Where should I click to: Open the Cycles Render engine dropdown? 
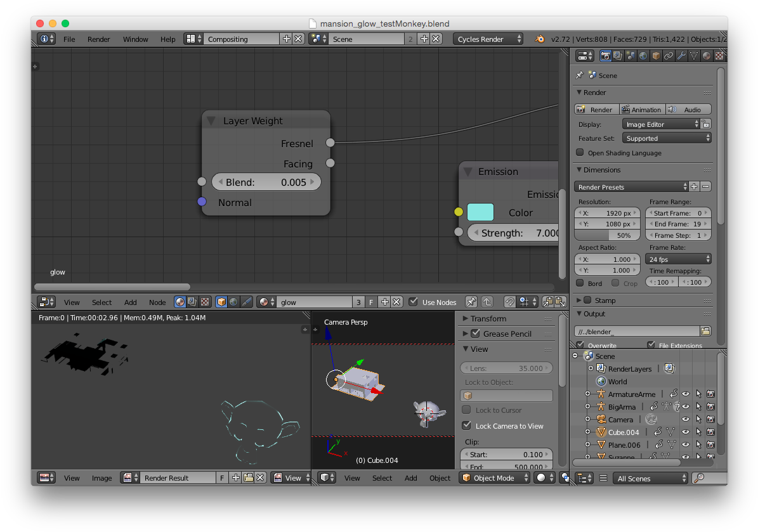tap(488, 39)
